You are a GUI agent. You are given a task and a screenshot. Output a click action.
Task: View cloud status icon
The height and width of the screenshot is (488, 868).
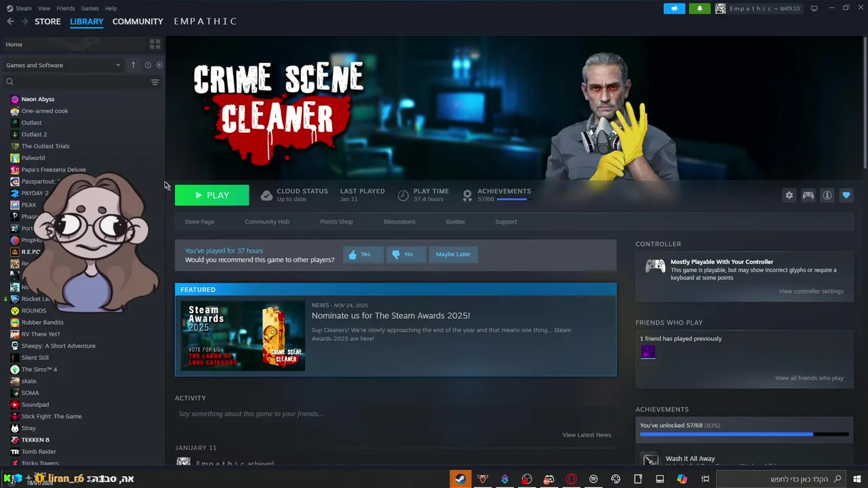267,195
